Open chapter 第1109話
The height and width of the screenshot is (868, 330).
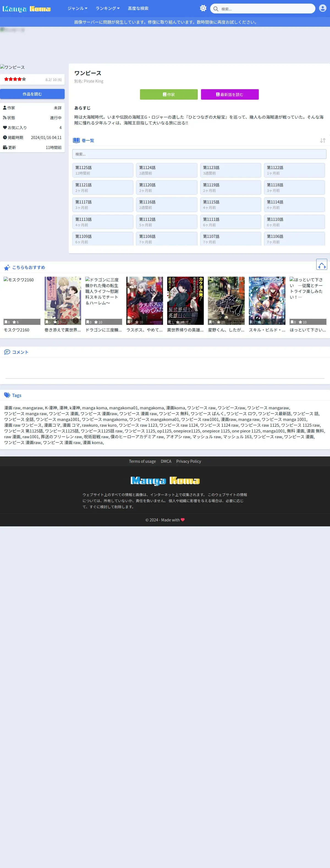point(103,239)
